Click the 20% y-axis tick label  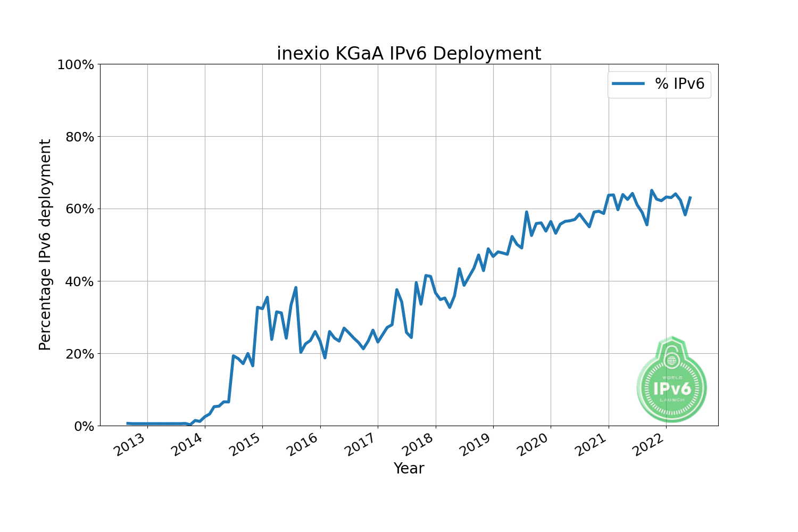tap(79, 354)
